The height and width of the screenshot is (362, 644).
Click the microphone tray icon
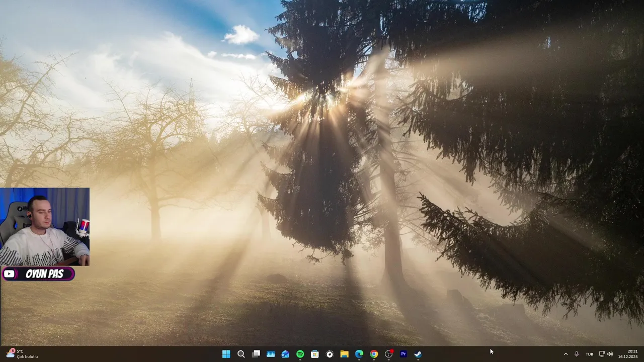(577, 354)
